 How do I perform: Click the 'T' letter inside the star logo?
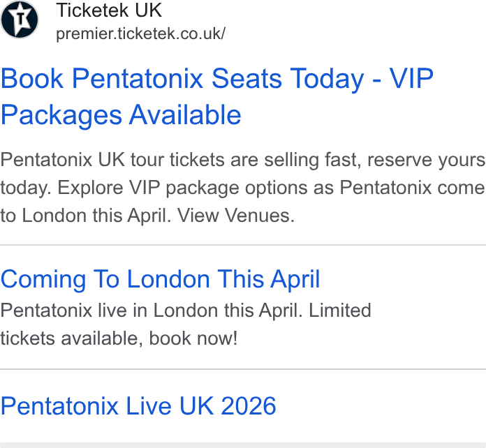click(20, 20)
